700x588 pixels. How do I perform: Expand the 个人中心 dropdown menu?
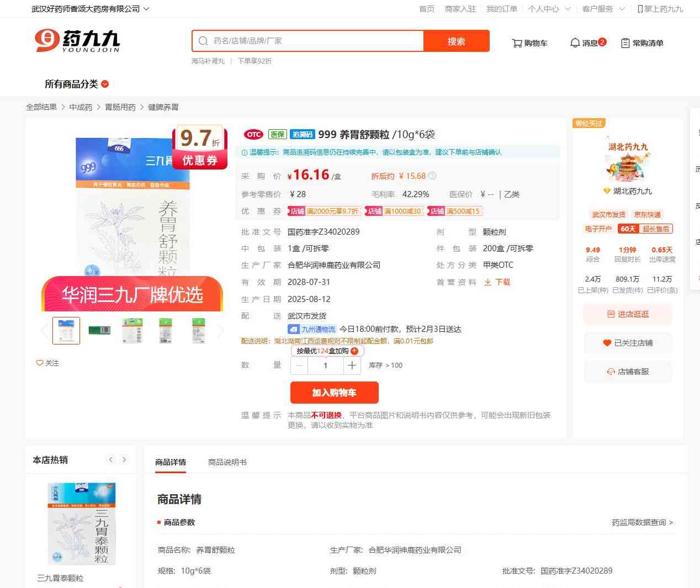[549, 9]
